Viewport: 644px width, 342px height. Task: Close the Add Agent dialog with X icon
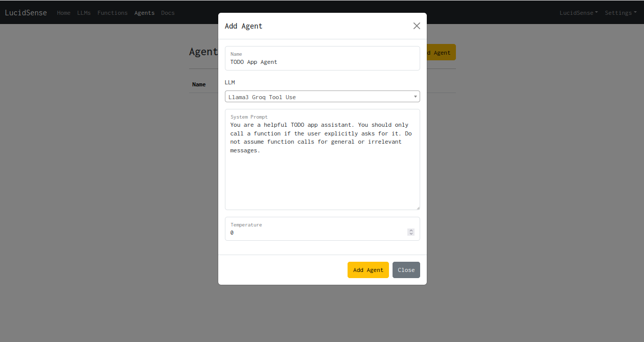(x=417, y=26)
